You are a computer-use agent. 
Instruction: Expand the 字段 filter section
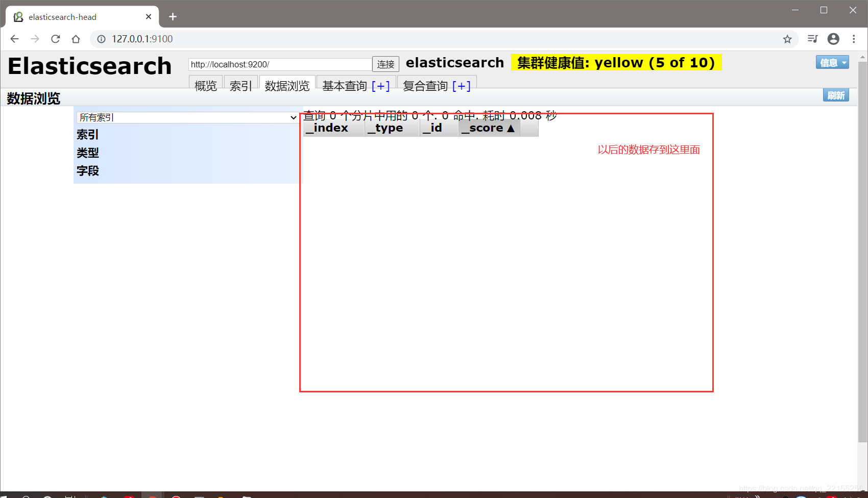click(87, 171)
